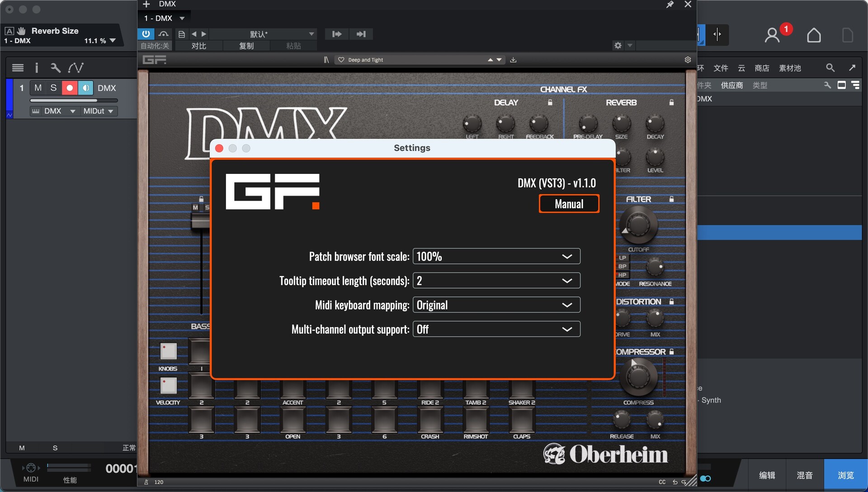Solo track 1 DMX
Image resolution: width=868 pixels, height=492 pixels.
coord(53,88)
